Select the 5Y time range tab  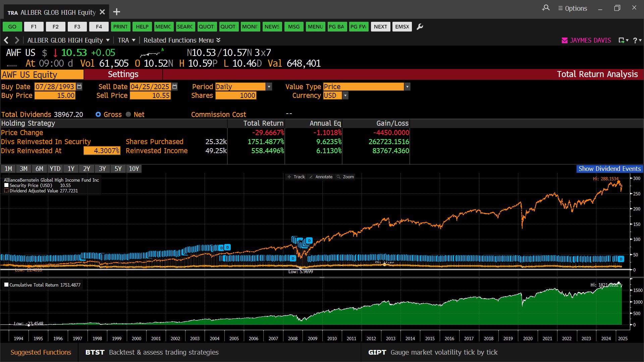[x=118, y=169]
